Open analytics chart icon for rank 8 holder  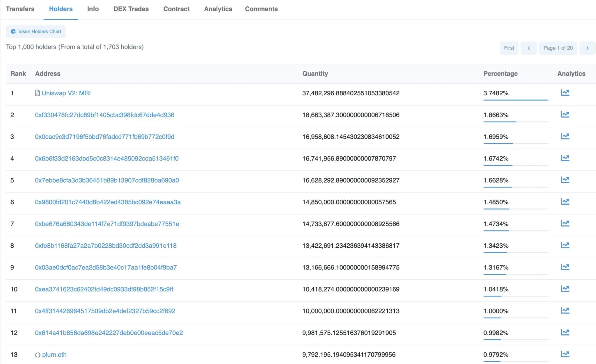[565, 245]
